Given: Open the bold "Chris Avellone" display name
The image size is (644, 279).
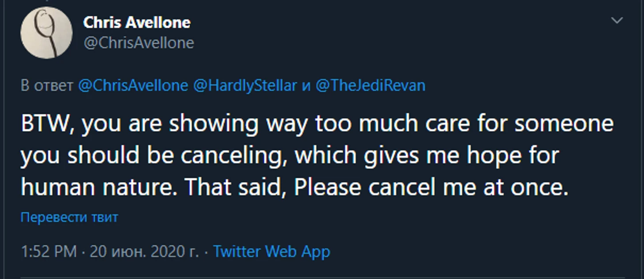Looking at the screenshot, I should click(x=137, y=23).
